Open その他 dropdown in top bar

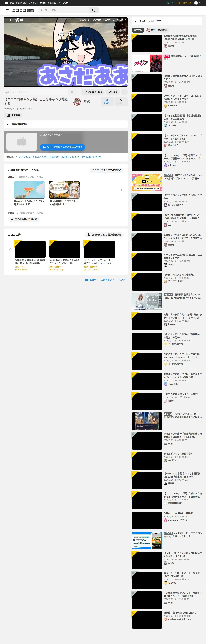pyautogui.click(x=66, y=3)
